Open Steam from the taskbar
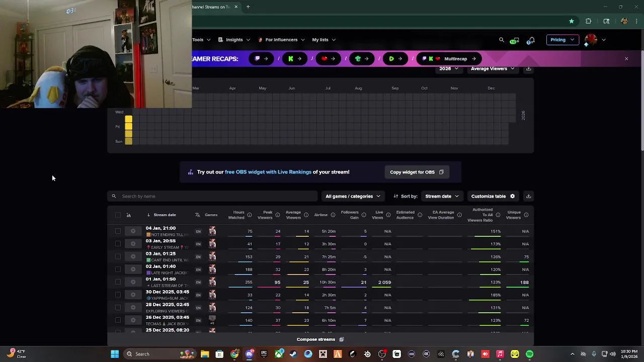Screen dimensions: 644x362 (293, 354)
